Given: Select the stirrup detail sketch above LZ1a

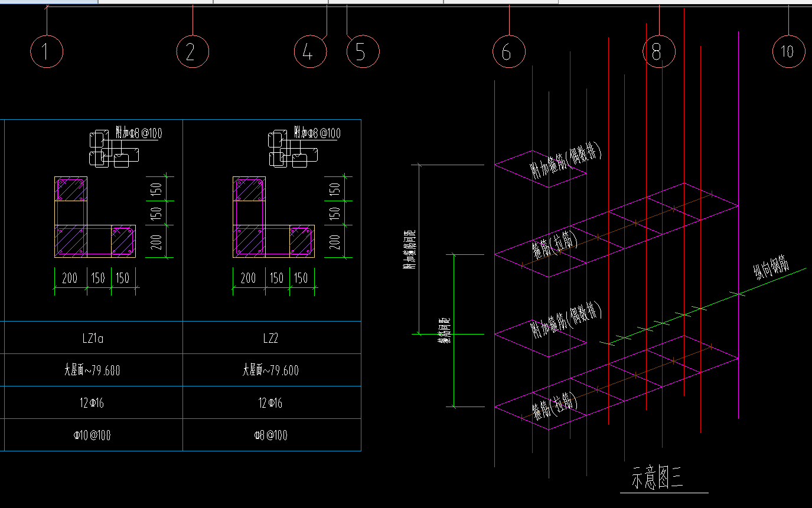Looking at the screenshot, I should click(114, 148).
